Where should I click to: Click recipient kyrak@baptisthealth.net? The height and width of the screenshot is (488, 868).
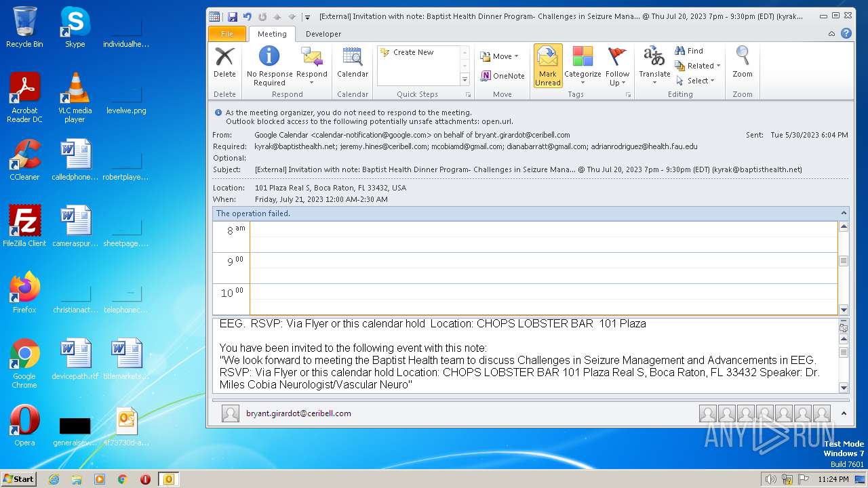295,146
